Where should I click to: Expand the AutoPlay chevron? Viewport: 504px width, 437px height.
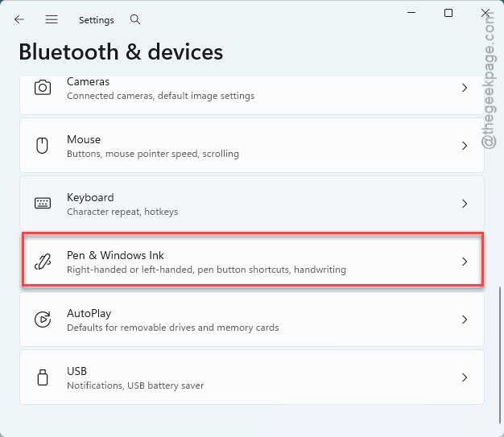(x=465, y=320)
